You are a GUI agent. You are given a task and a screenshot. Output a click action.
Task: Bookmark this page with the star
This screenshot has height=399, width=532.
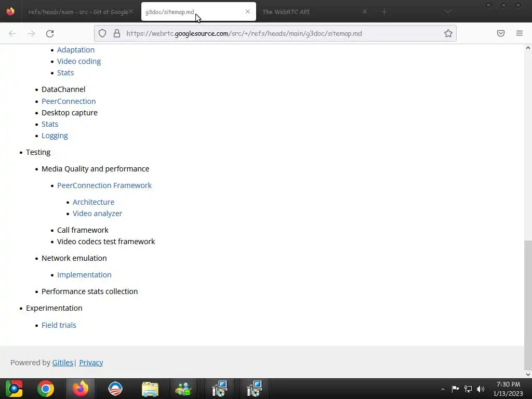click(x=448, y=33)
